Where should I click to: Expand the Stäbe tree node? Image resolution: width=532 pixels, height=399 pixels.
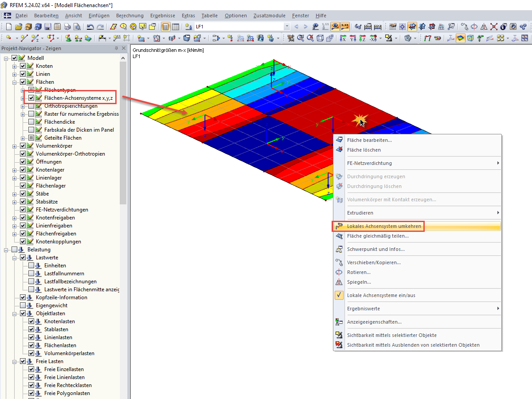(15, 194)
